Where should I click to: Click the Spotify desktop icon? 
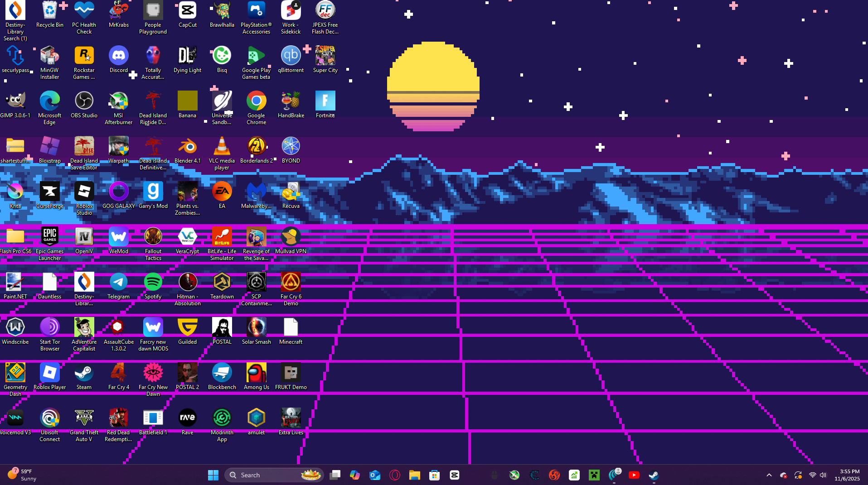pos(153,283)
